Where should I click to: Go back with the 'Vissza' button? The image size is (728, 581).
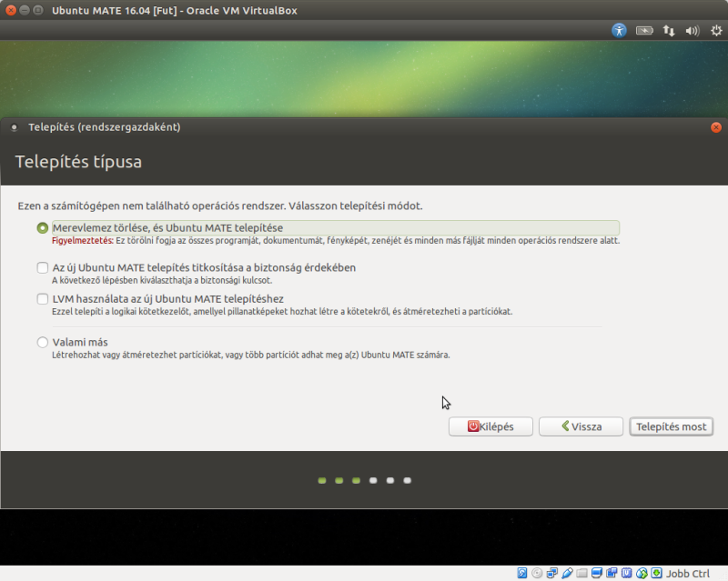pyautogui.click(x=581, y=426)
